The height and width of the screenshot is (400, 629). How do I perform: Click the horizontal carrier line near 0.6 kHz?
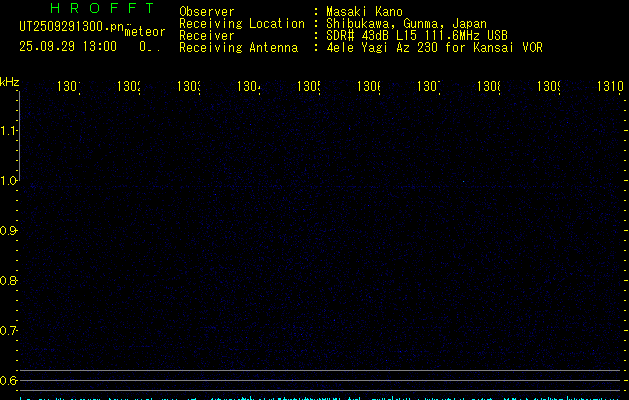tap(320, 371)
